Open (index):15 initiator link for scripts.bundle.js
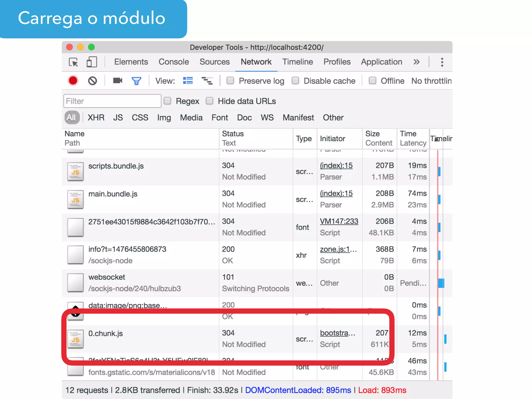The image size is (532, 399). pos(336,165)
